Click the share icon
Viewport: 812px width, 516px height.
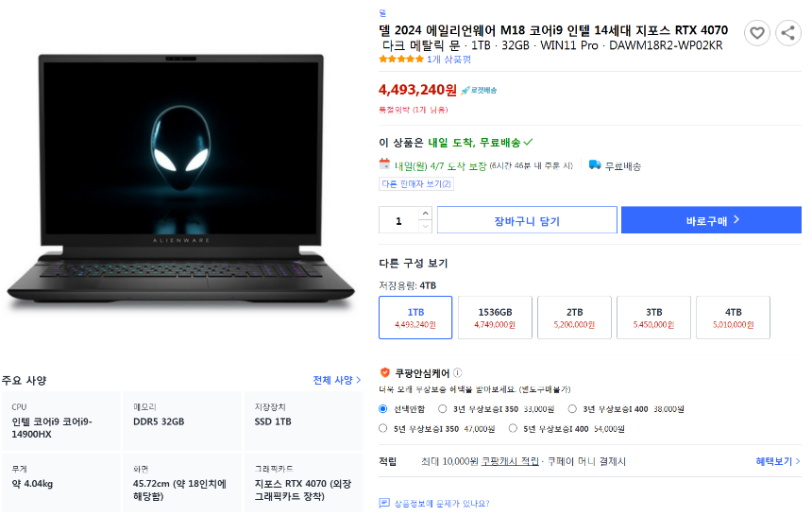pyautogui.click(x=788, y=33)
